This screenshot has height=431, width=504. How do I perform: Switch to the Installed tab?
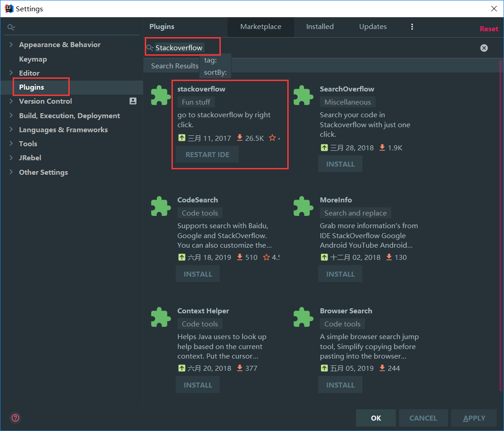tap(320, 27)
